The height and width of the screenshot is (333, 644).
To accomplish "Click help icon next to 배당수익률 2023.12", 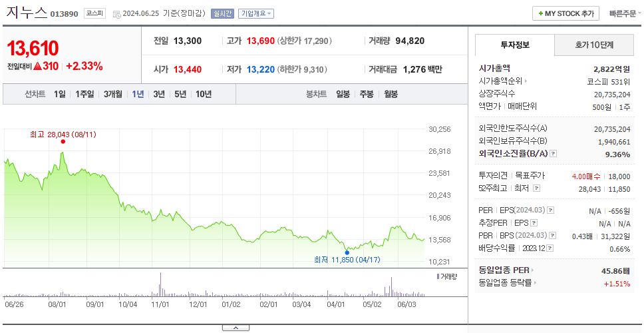I will [550, 248].
